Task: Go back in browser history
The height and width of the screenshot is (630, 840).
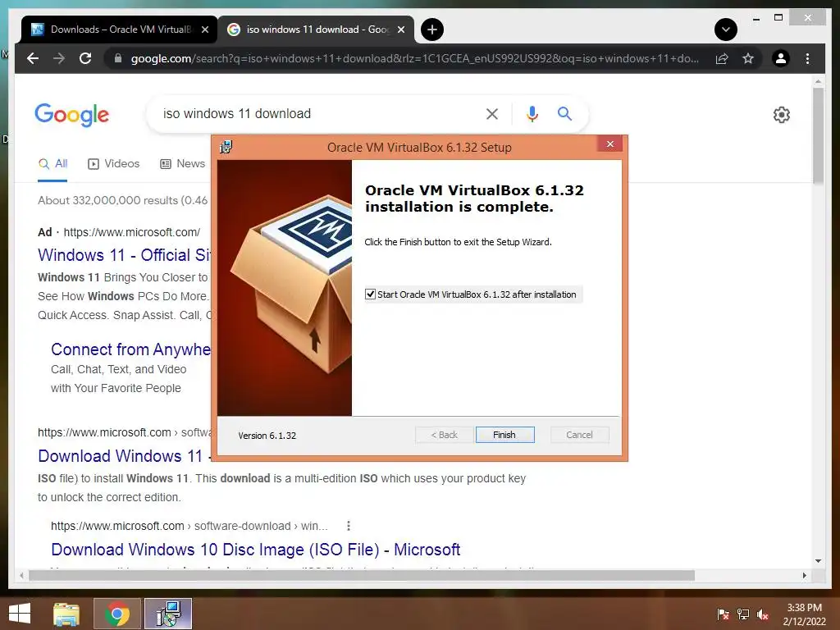Action: click(x=33, y=58)
